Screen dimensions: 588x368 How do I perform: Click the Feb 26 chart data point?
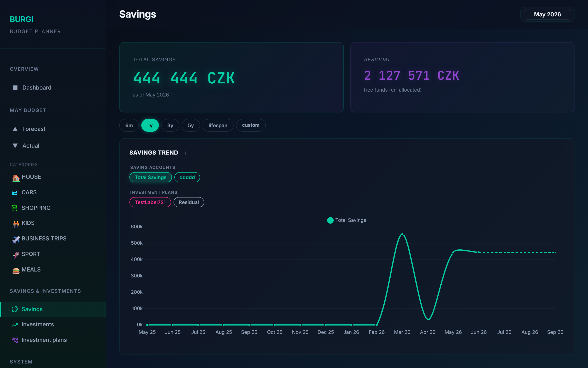(377, 325)
